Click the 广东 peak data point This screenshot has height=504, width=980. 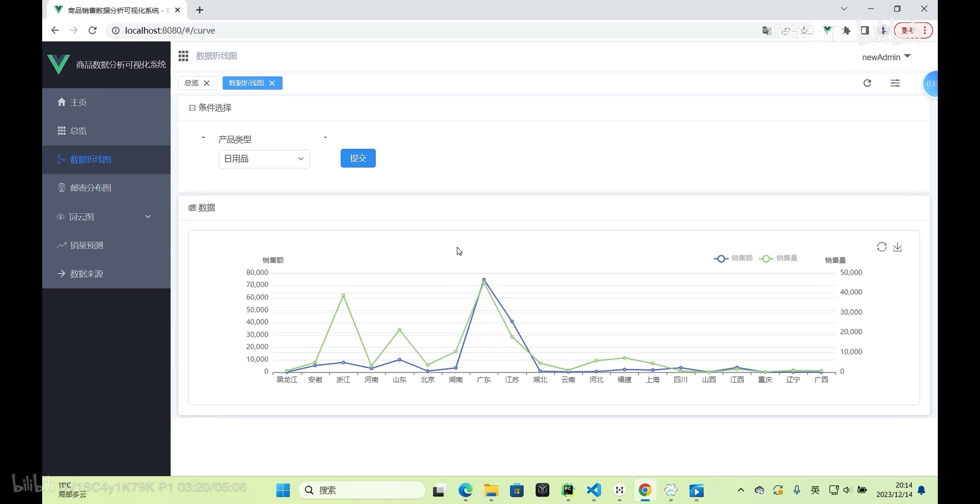click(484, 280)
